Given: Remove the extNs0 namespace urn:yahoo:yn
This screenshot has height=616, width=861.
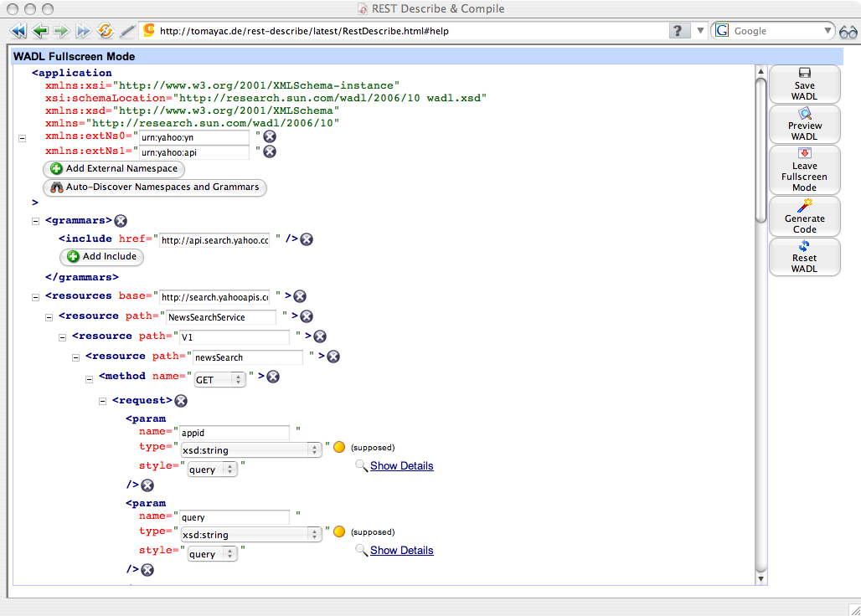Looking at the screenshot, I should click(270, 136).
